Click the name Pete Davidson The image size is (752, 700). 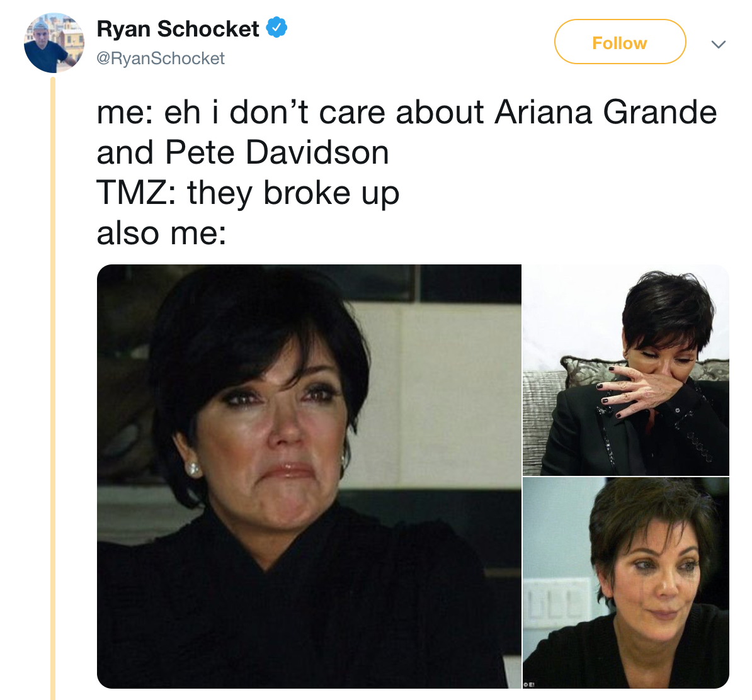[x=276, y=152]
